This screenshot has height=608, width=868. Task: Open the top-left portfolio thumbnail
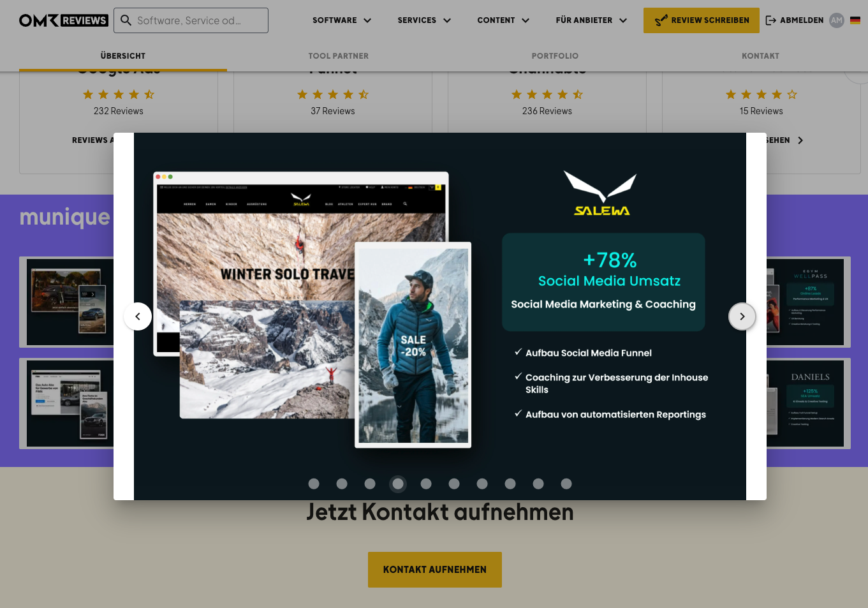[67, 302]
